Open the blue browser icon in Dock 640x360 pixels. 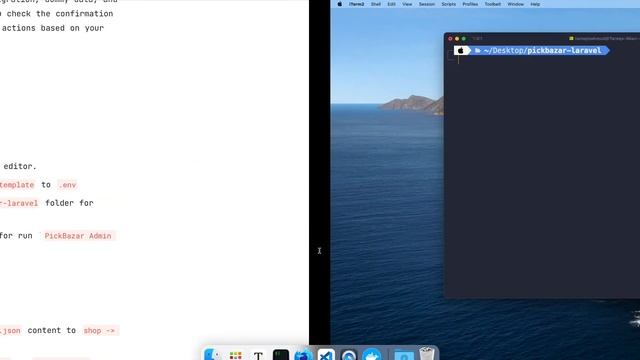[x=303, y=354]
